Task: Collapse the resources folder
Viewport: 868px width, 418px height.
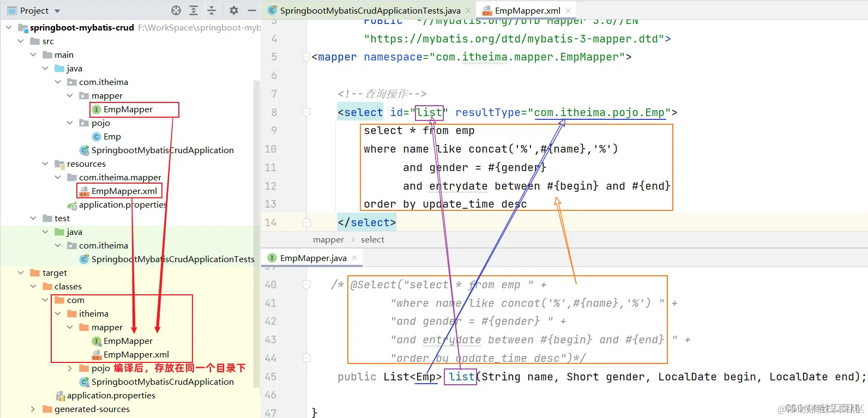Action: (45, 163)
